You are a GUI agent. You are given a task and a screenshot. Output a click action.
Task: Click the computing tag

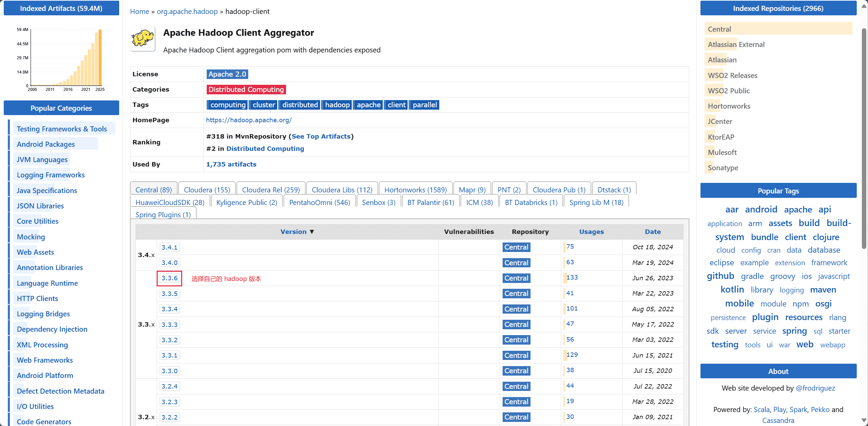point(227,105)
